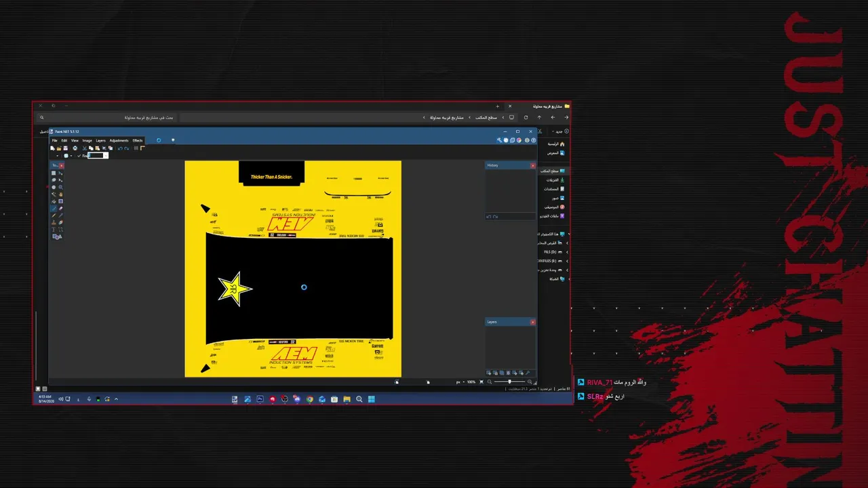
Task: Select the Pan hand tool
Action: pyautogui.click(x=60, y=195)
